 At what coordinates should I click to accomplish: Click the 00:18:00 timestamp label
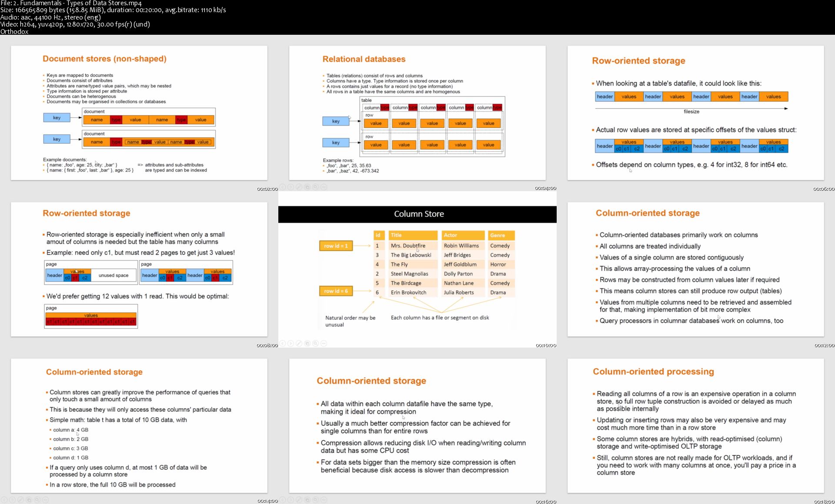pyautogui.click(x=824, y=501)
